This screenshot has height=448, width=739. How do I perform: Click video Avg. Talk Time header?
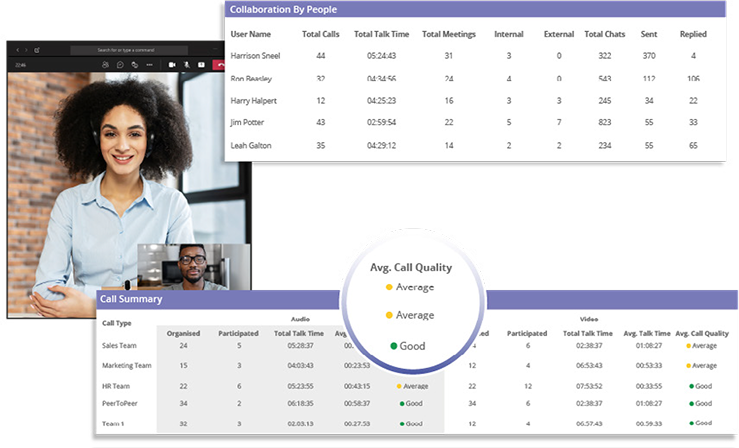click(647, 333)
